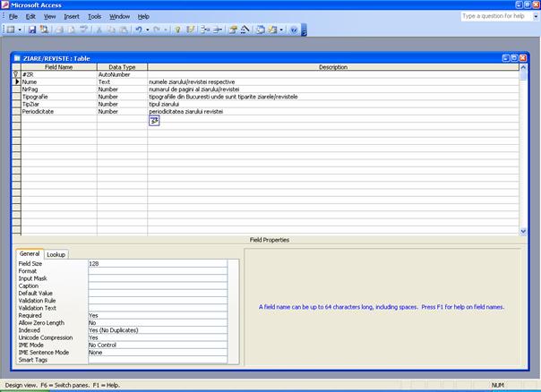Open the Properties sheet icon

point(232,30)
